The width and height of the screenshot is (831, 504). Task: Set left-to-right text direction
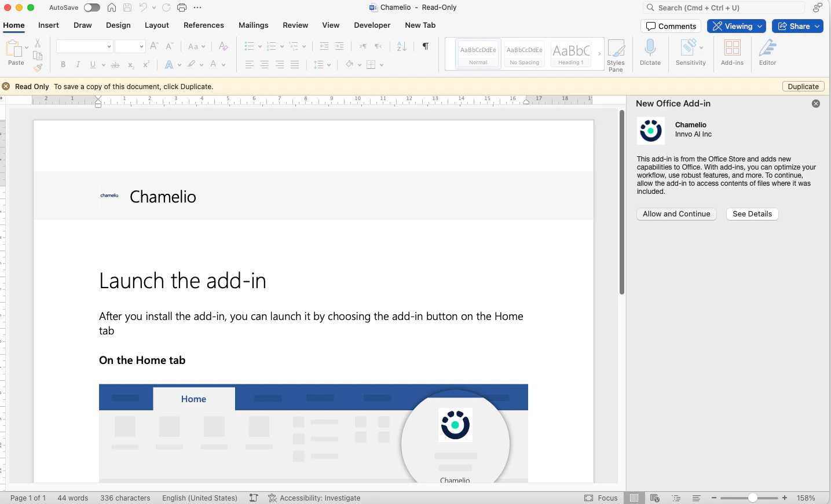click(x=363, y=46)
